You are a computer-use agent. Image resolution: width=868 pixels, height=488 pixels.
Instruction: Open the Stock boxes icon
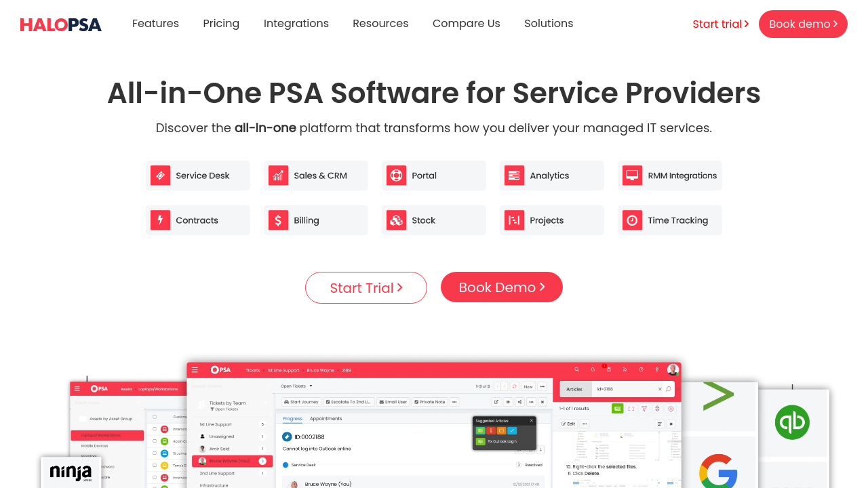[x=396, y=220]
